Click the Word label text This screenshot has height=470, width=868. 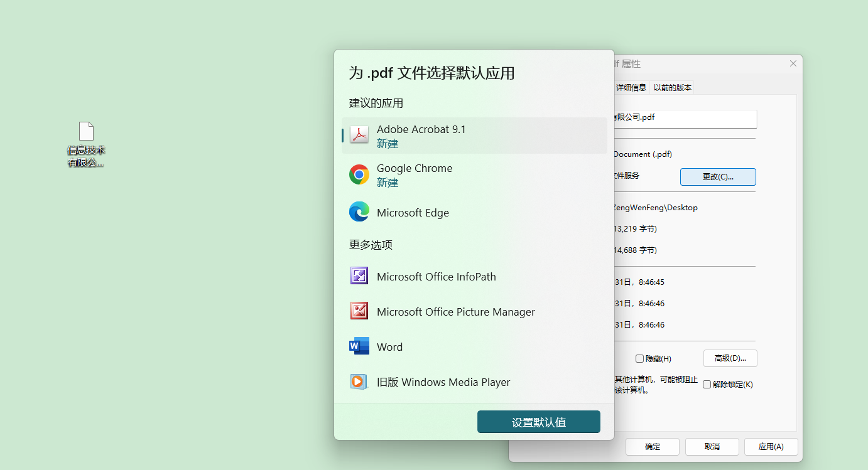tap(389, 347)
